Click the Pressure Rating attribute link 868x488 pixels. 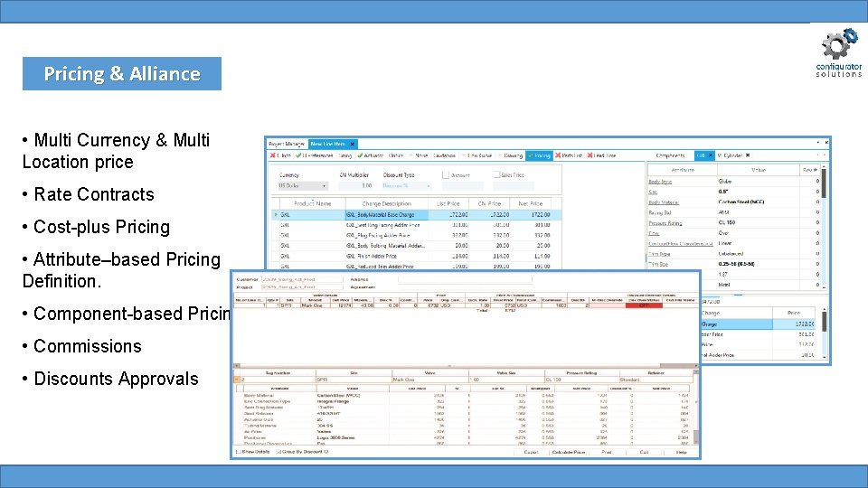[665, 223]
